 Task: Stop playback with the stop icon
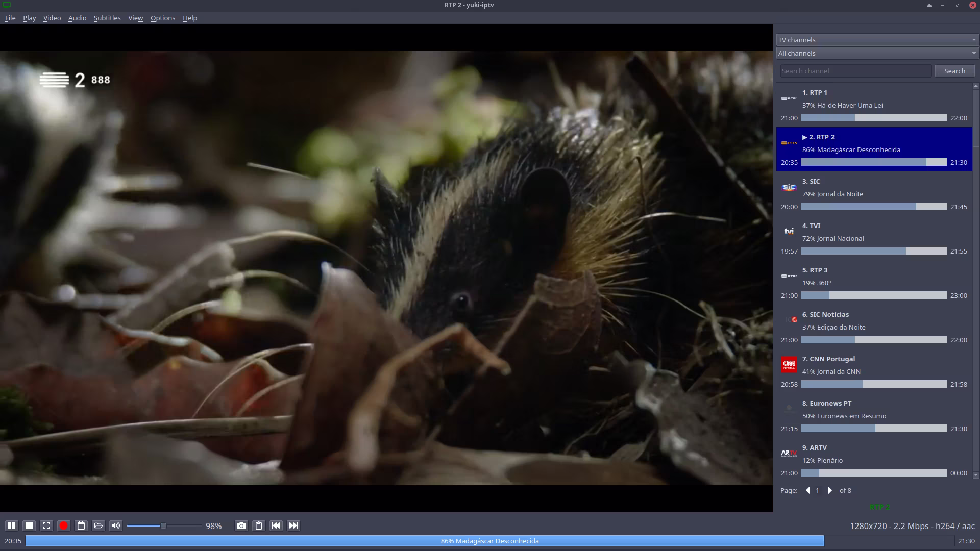coord(29,525)
